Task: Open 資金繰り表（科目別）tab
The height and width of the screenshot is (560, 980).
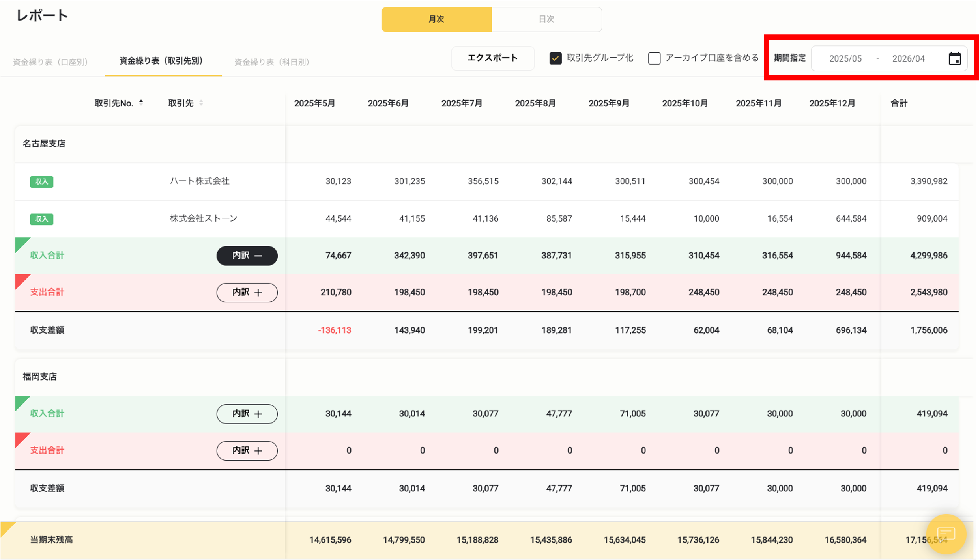Action: coord(271,62)
